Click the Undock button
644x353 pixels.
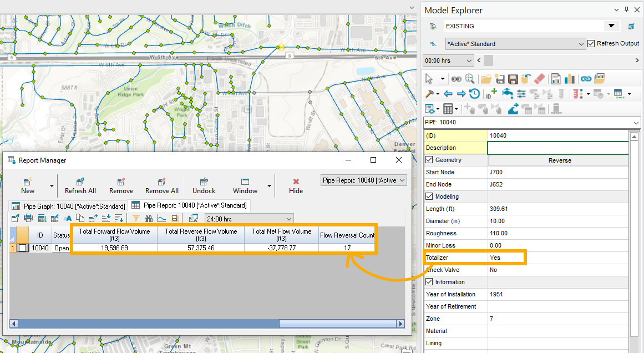click(204, 186)
